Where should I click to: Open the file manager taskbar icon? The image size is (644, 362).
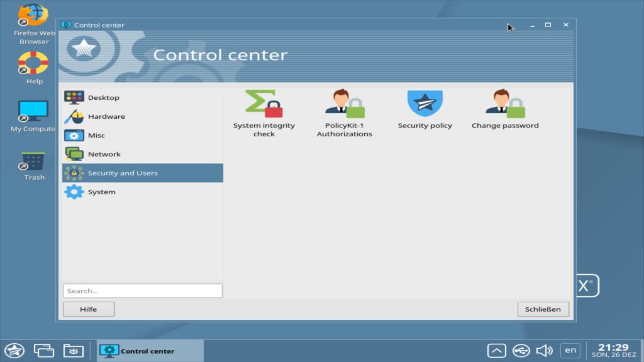coord(73,351)
